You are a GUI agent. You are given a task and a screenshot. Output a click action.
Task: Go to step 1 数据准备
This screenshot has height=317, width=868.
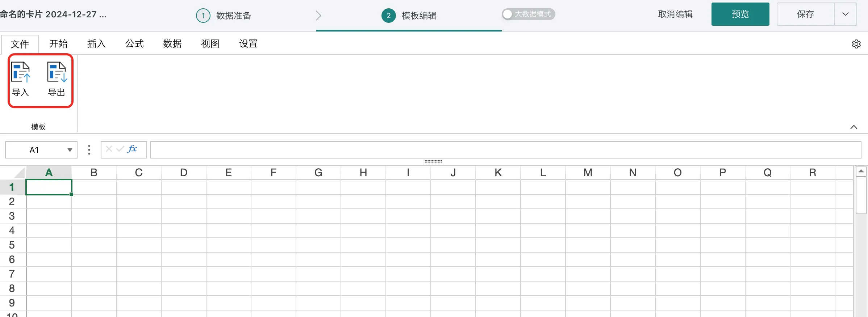[224, 16]
